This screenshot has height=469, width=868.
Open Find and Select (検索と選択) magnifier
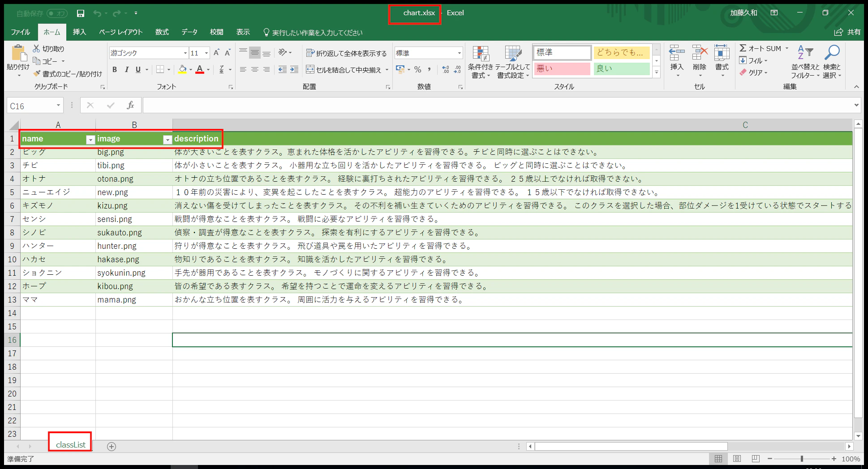pos(832,62)
